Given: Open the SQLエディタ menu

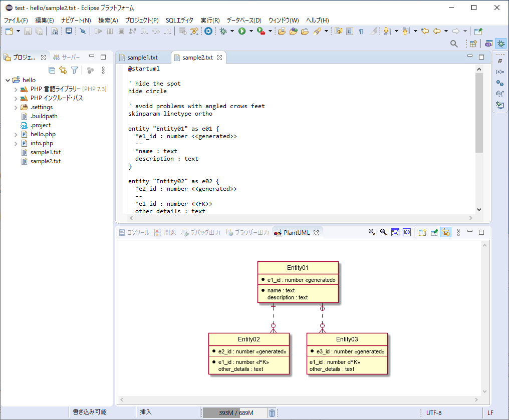Looking at the screenshot, I should pos(179,20).
